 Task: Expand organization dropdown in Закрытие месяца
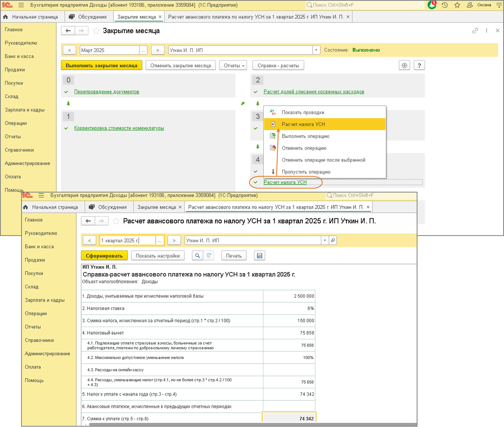coord(316,50)
